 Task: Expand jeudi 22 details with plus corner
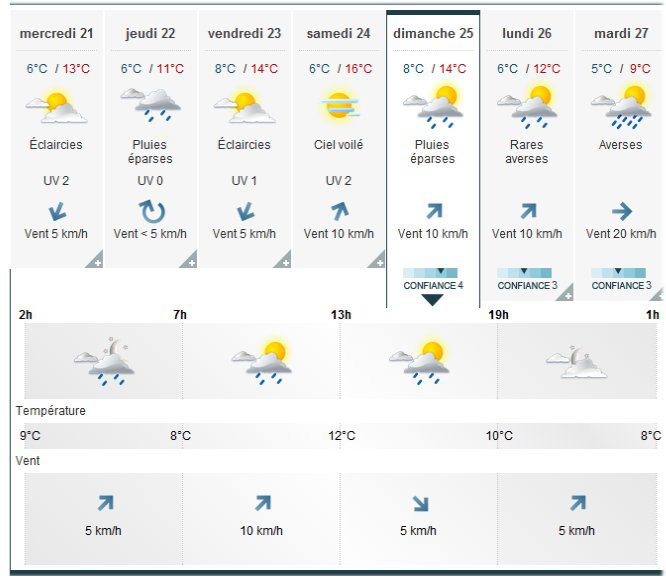(189, 260)
